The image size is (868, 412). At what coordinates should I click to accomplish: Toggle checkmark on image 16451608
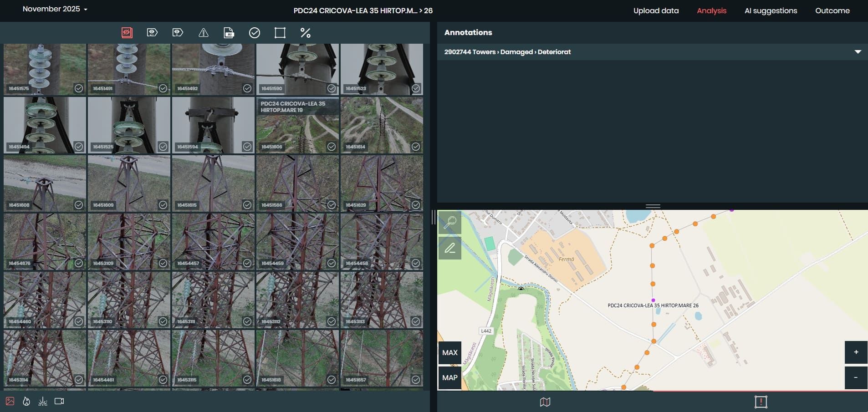point(79,205)
